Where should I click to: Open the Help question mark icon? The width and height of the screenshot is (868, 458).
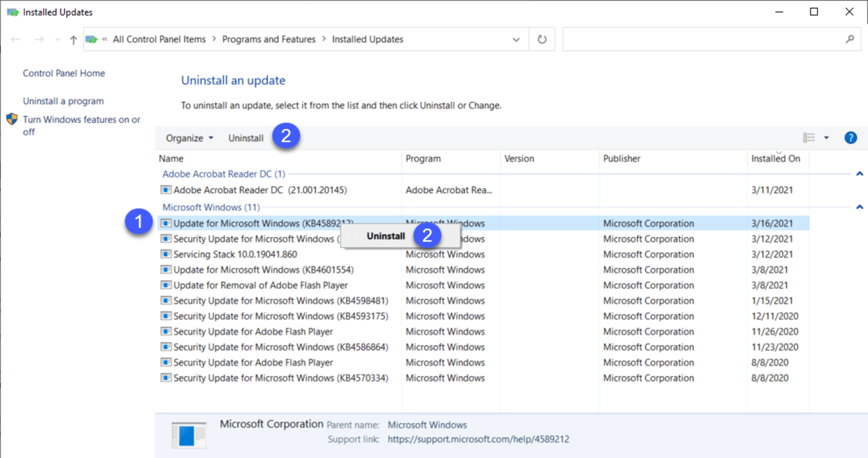850,138
